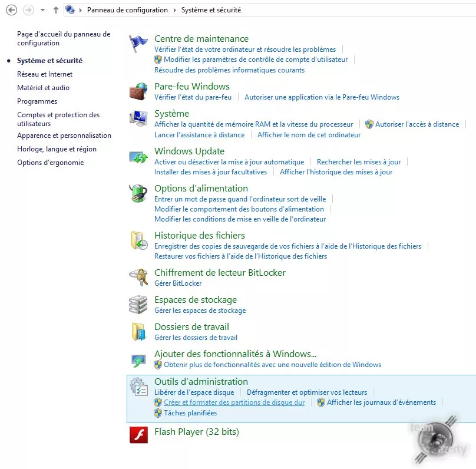The width and height of the screenshot is (476, 469).
Task: Click shield icon beside Modifier les paramètres de contrôle
Action: click(x=158, y=60)
